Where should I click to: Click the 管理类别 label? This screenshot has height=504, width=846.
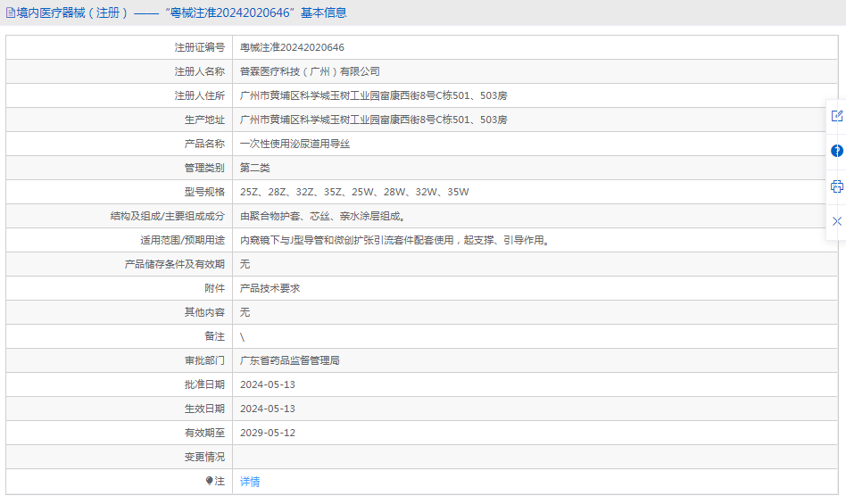(x=204, y=169)
